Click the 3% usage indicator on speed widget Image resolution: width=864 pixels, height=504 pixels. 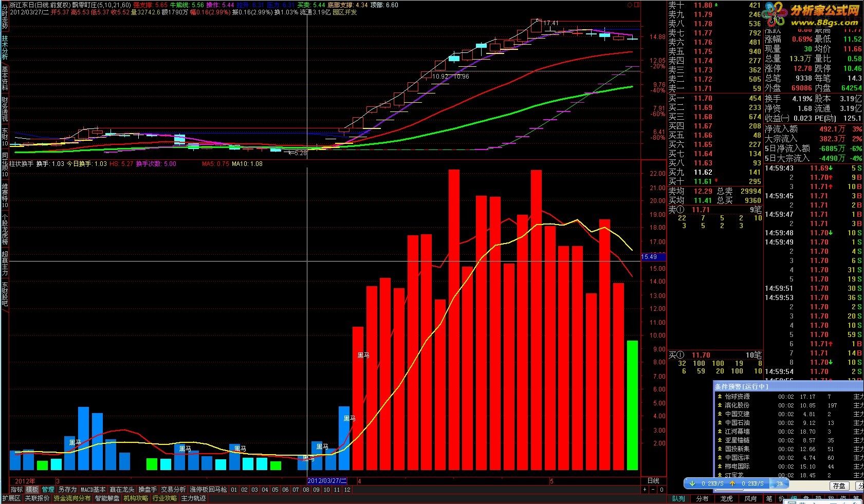[x=779, y=483]
